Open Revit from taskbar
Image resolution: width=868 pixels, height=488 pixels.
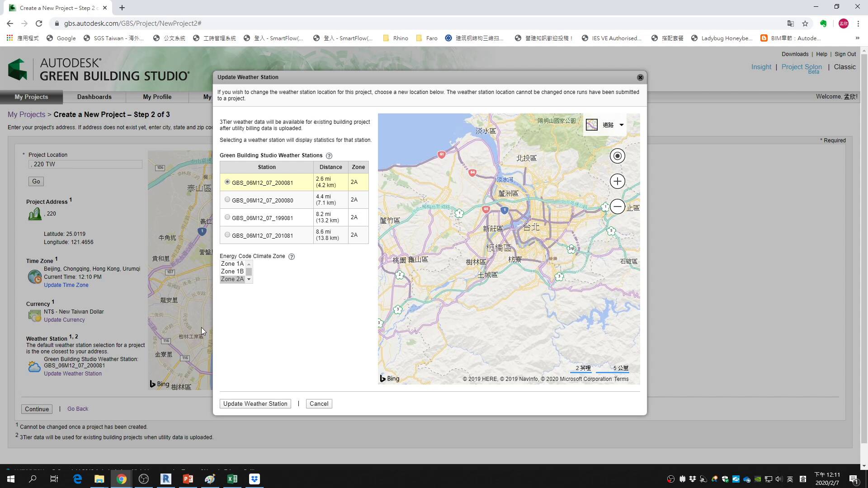point(166,479)
